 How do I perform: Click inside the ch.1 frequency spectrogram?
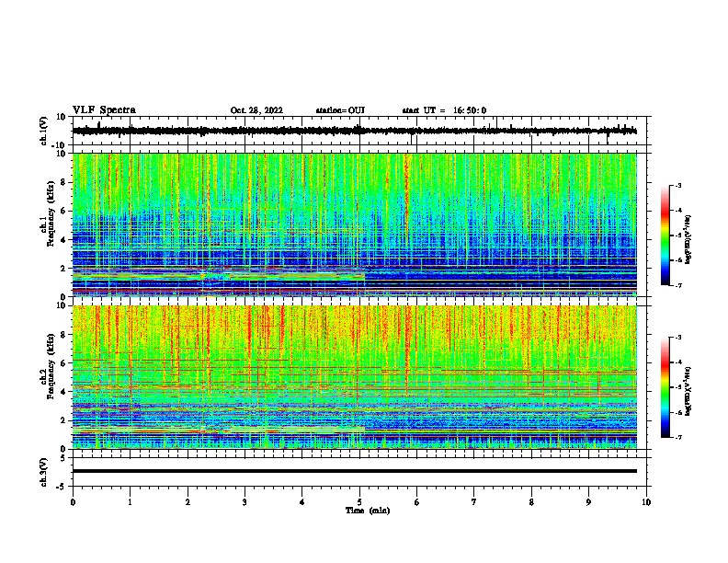pyautogui.click(x=354, y=224)
